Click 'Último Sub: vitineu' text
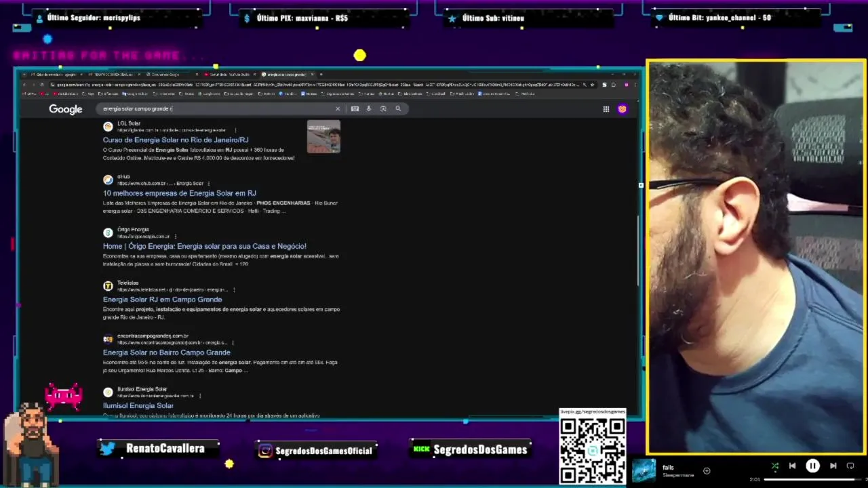868x488 pixels. (x=493, y=18)
